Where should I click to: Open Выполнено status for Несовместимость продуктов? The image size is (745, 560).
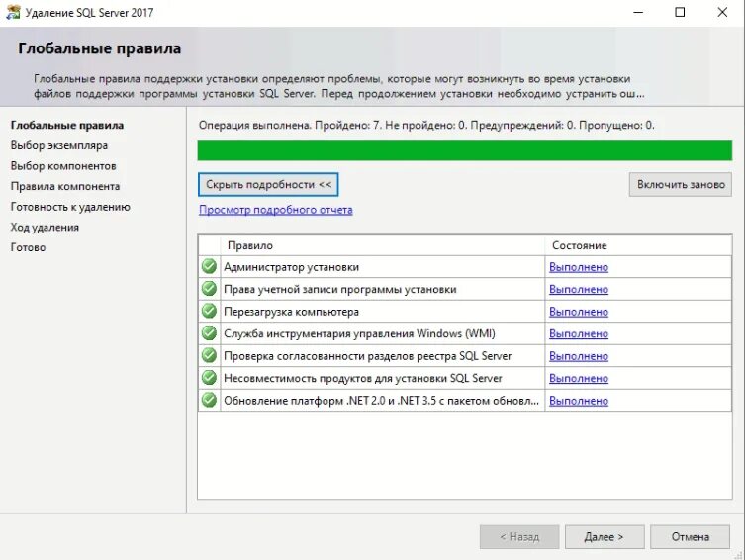click(579, 379)
